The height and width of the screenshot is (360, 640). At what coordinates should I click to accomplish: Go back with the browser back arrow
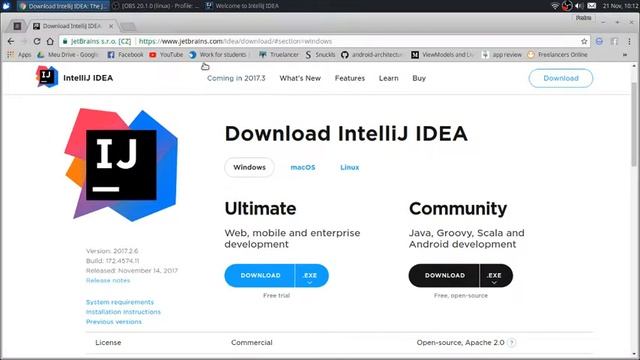pyautogui.click(x=11, y=41)
